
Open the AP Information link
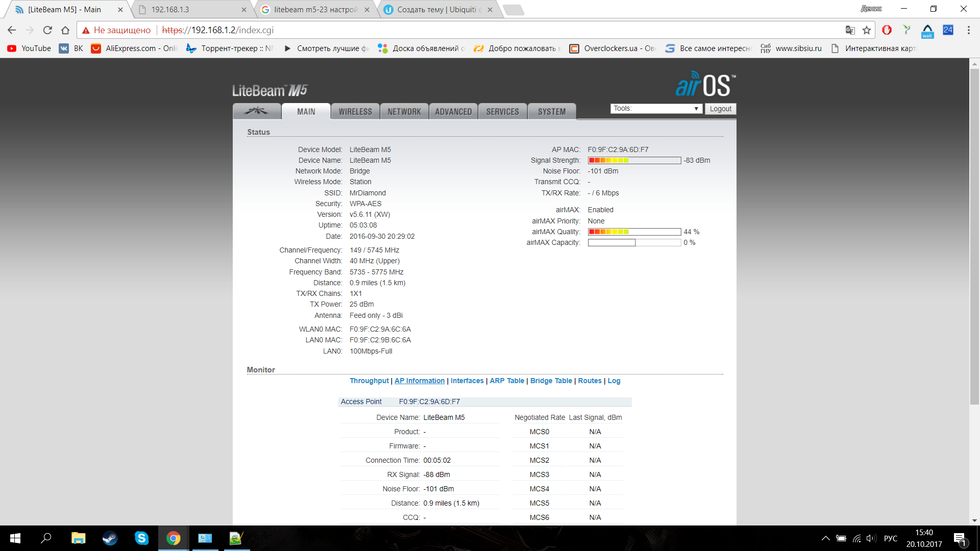[x=420, y=381]
